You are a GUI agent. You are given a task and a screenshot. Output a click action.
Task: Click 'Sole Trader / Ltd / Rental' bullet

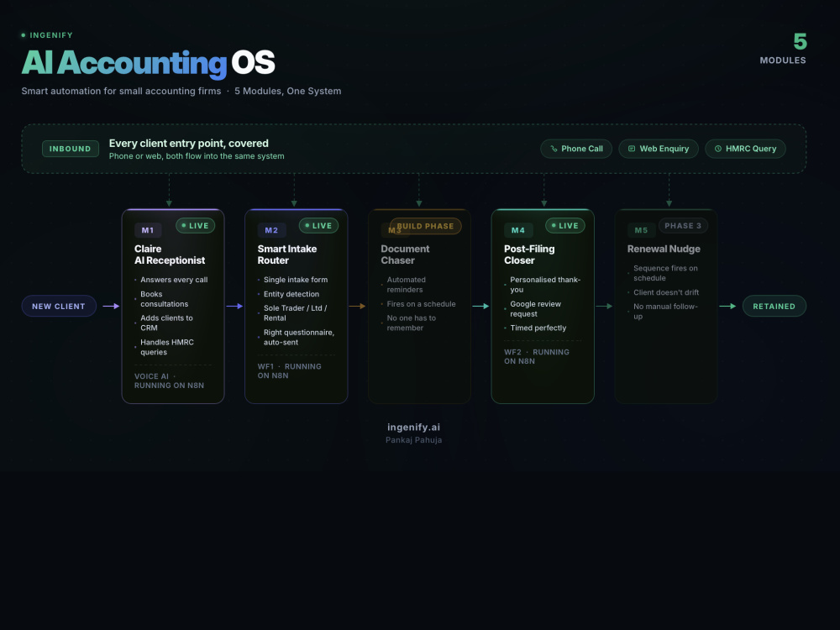[295, 312]
